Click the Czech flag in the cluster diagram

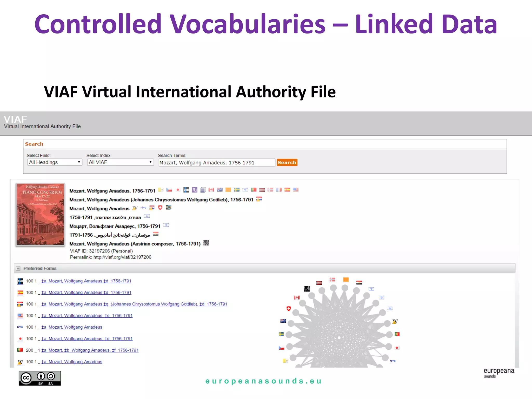pyautogui.click(x=281, y=348)
